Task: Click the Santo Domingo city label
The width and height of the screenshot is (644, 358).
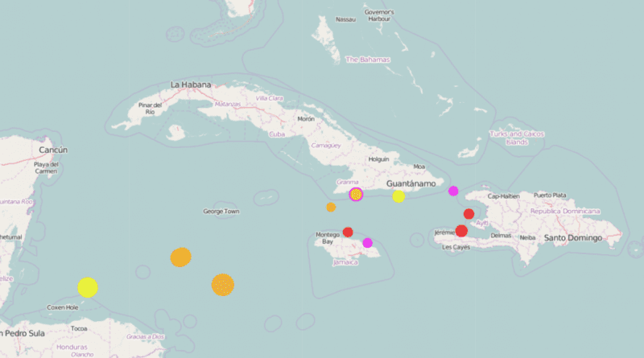Action: coord(573,238)
